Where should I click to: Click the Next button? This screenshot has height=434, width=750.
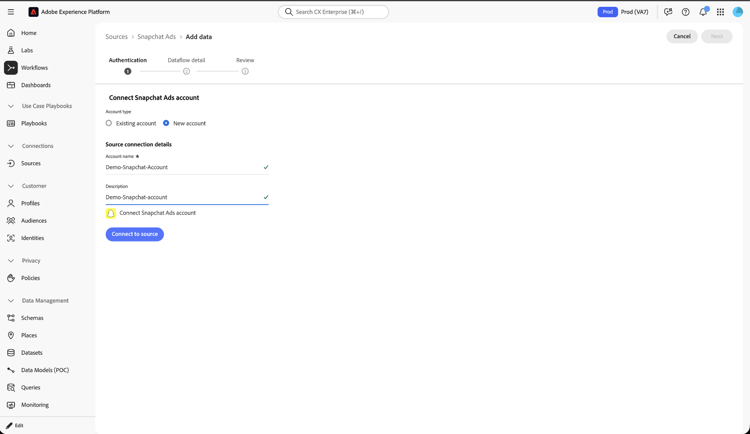coord(717,36)
